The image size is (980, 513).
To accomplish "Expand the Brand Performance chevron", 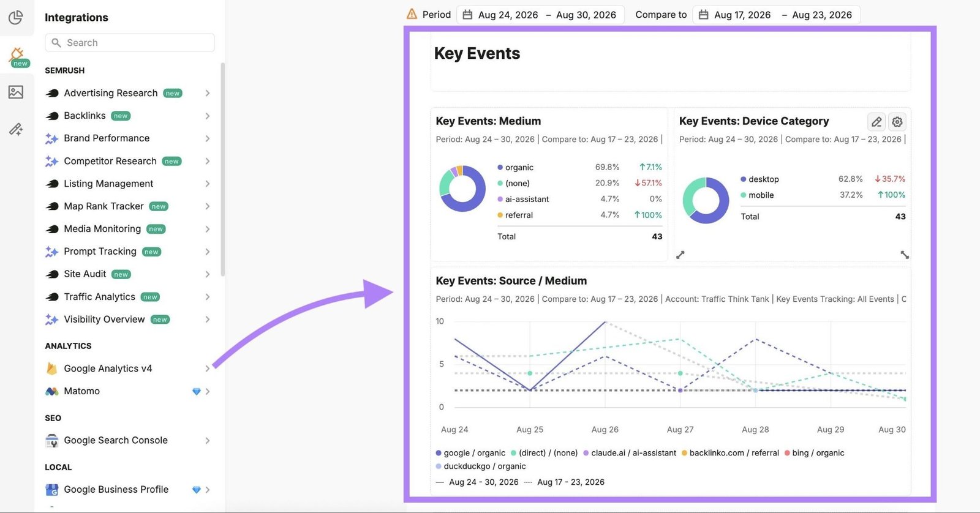I will (208, 138).
